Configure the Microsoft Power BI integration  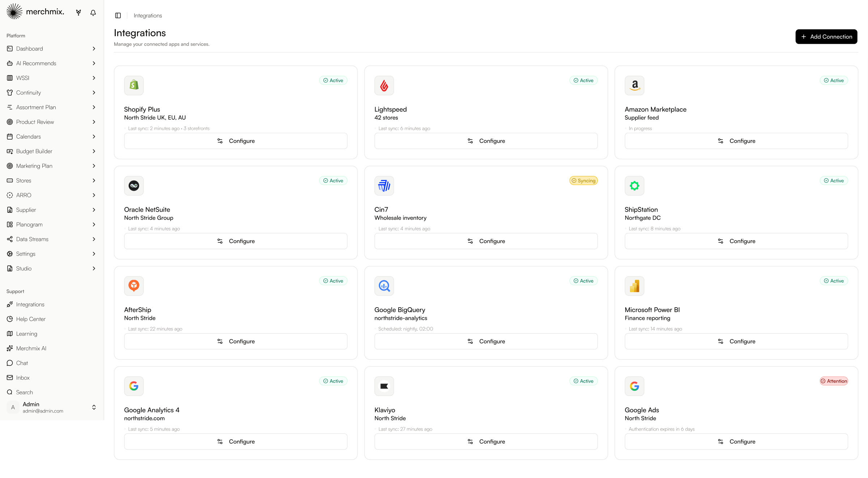[x=736, y=341]
